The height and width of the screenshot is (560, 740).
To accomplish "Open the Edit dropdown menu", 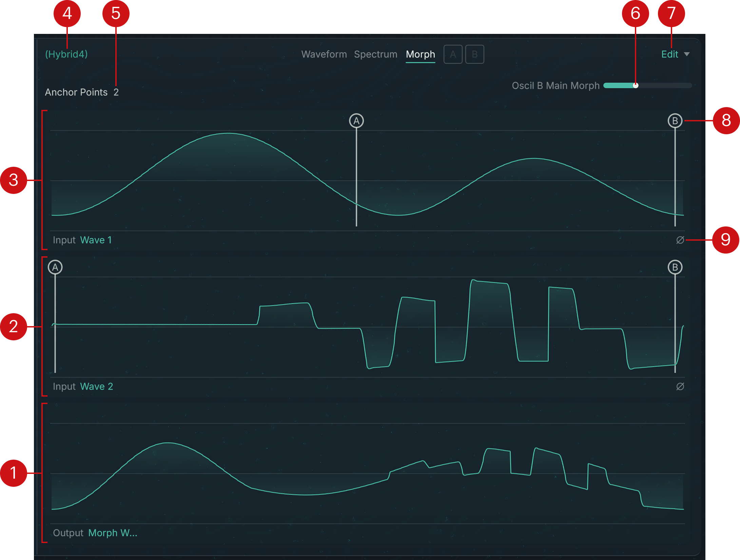I will pyautogui.click(x=670, y=54).
